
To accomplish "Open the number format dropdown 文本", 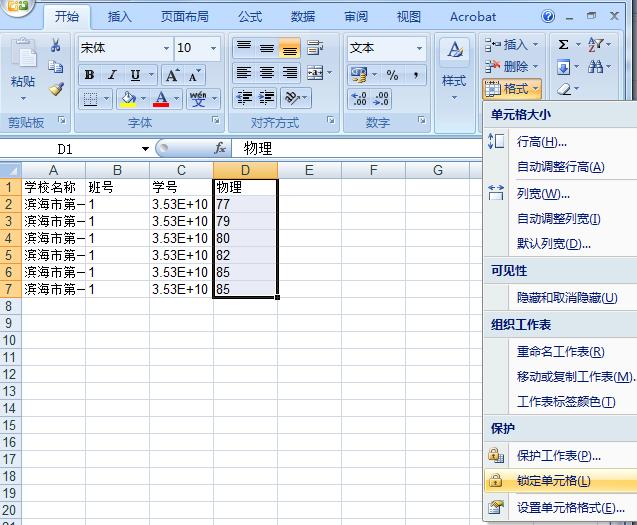I will (419, 48).
